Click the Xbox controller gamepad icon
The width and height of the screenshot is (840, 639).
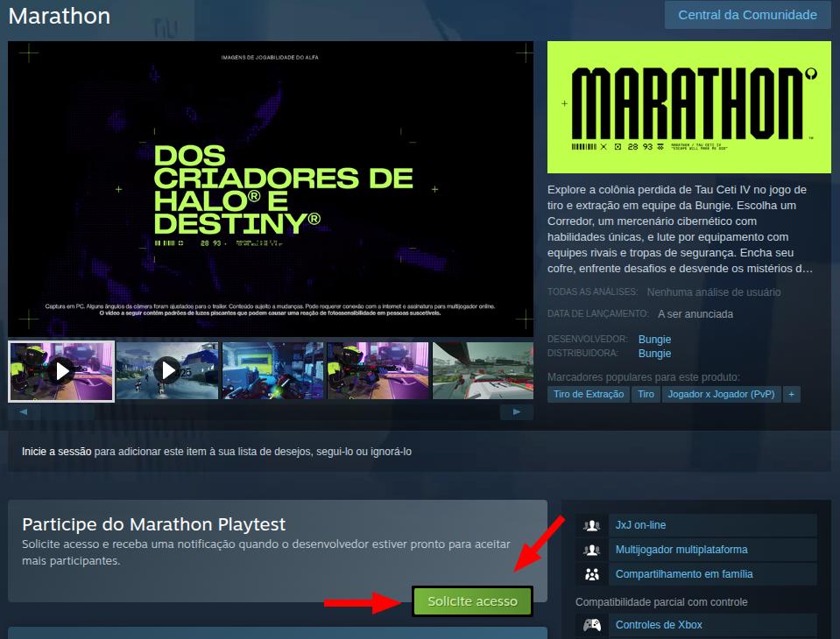pos(593,625)
